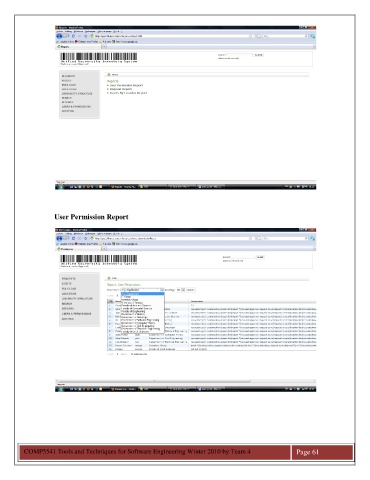Select the highlighted first option in the open dropdown list

click(x=142, y=294)
